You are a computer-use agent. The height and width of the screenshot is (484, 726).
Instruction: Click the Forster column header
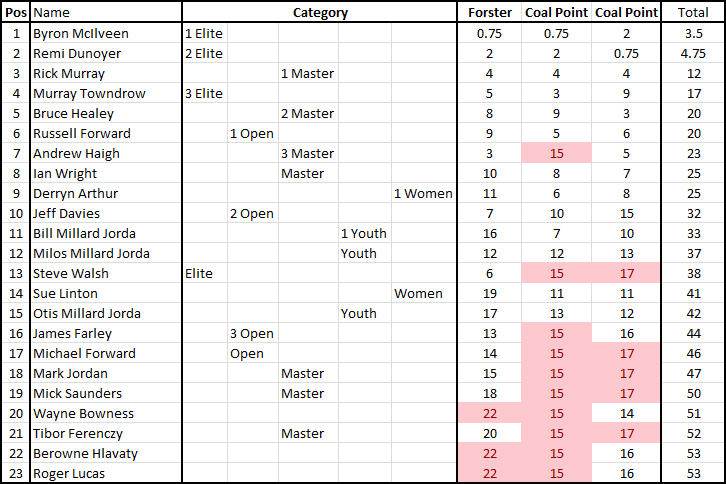coord(489,13)
